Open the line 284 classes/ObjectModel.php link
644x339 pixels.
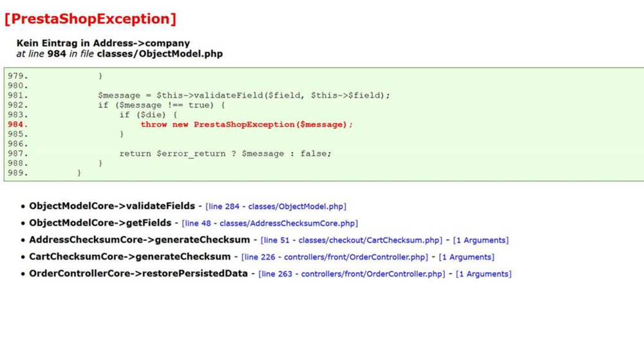tap(276, 206)
